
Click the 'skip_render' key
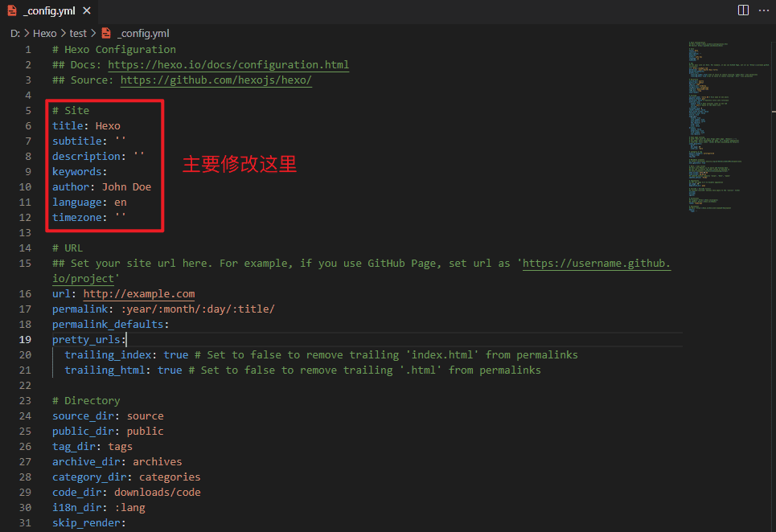tap(86, 523)
